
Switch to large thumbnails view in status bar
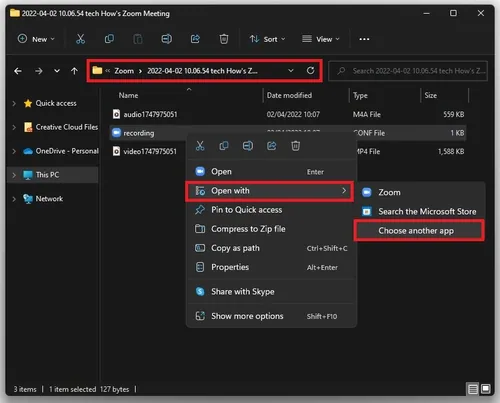coord(485,389)
